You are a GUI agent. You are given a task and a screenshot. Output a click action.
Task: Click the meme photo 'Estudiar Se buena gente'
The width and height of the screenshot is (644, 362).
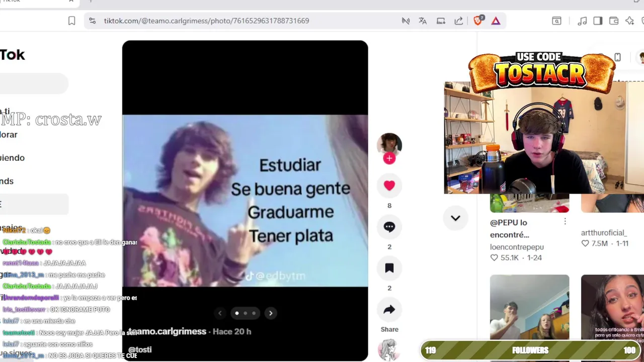tap(245, 201)
